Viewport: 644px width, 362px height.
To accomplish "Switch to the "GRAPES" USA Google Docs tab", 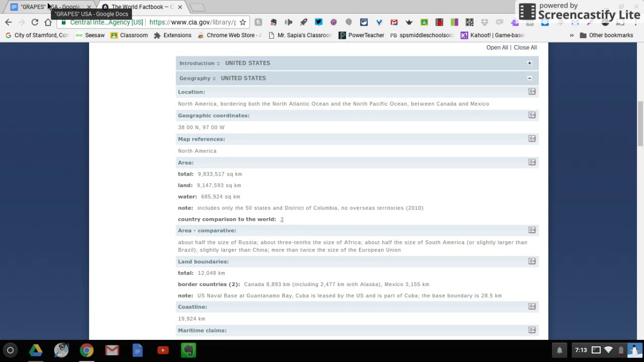I will click(x=49, y=7).
